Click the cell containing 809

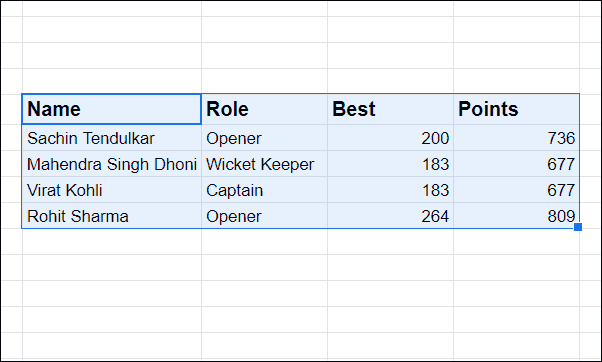tap(516, 216)
